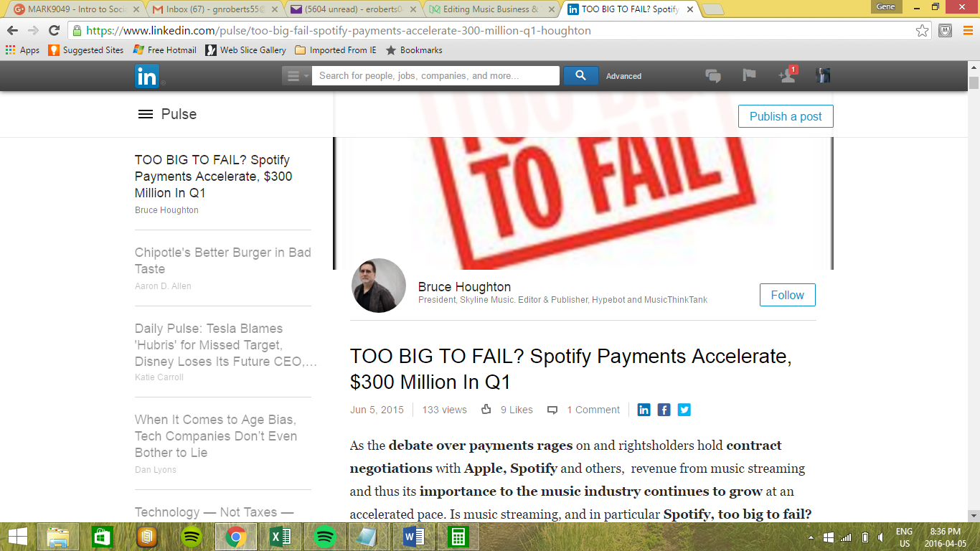The height and width of the screenshot is (551, 980).
Task: Expand the Pulse hamburger menu
Action: pyautogui.click(x=146, y=114)
